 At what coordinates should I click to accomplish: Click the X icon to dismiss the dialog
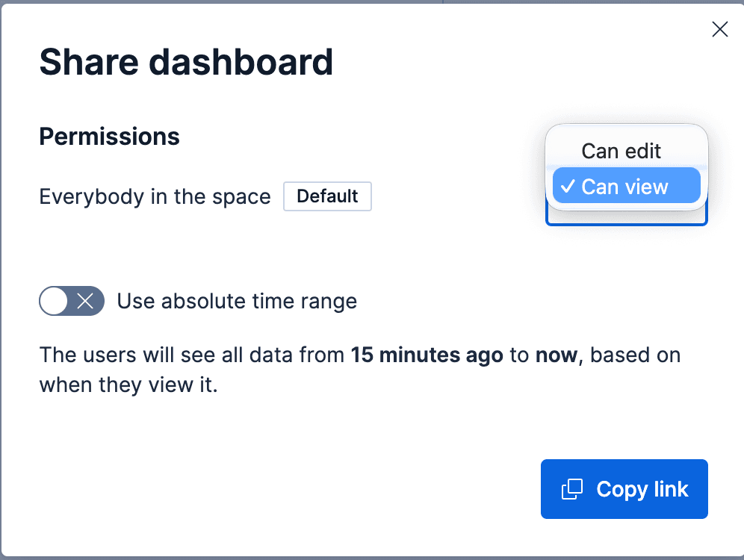click(719, 29)
